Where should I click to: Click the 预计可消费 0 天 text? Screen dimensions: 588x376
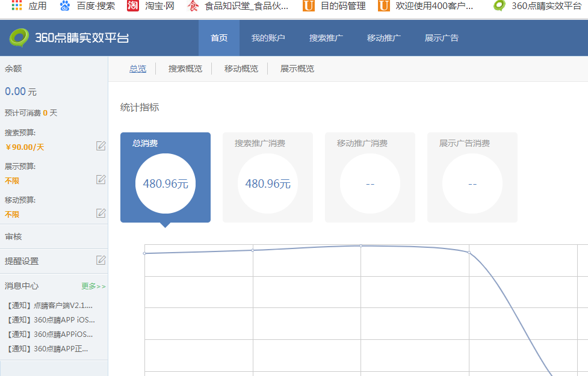(x=31, y=113)
